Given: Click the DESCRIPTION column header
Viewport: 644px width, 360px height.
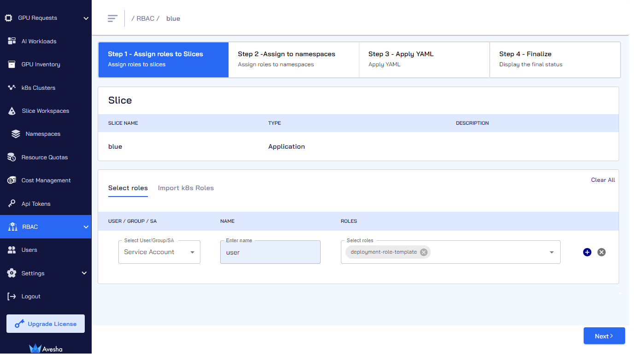Looking at the screenshot, I should click(x=472, y=123).
